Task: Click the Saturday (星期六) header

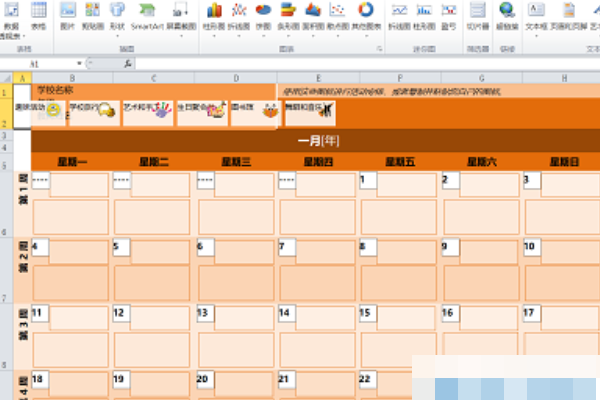Action: pos(481,162)
